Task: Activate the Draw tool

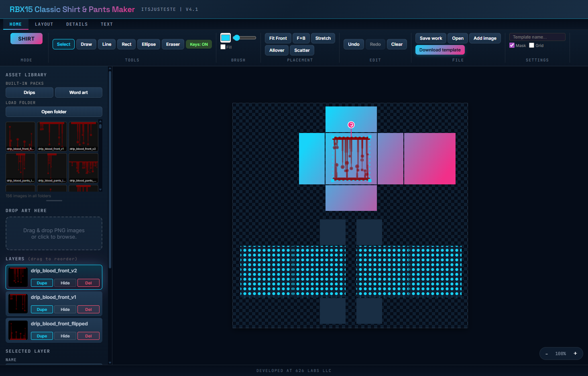Action: click(x=86, y=44)
